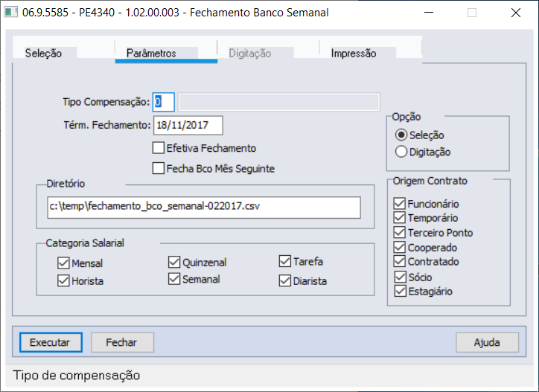Minimize the Fechamento Banco Semanal window
This screenshot has width=539, height=392.
point(429,13)
